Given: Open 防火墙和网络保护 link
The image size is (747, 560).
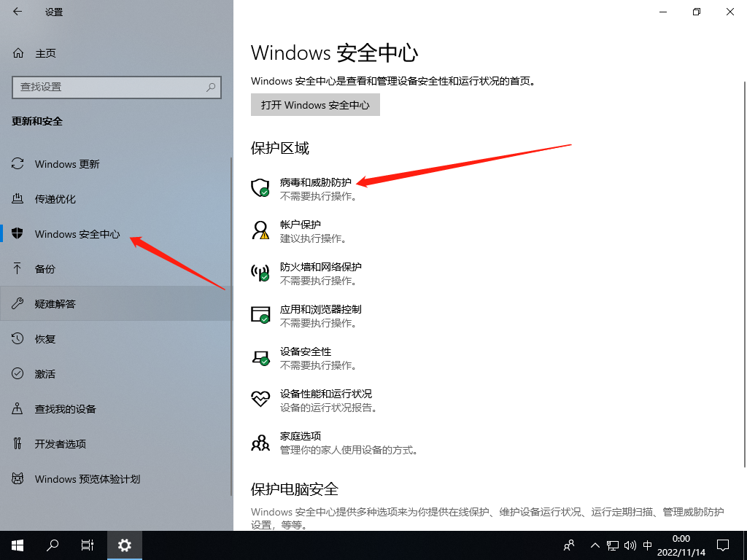Looking at the screenshot, I should [321, 267].
